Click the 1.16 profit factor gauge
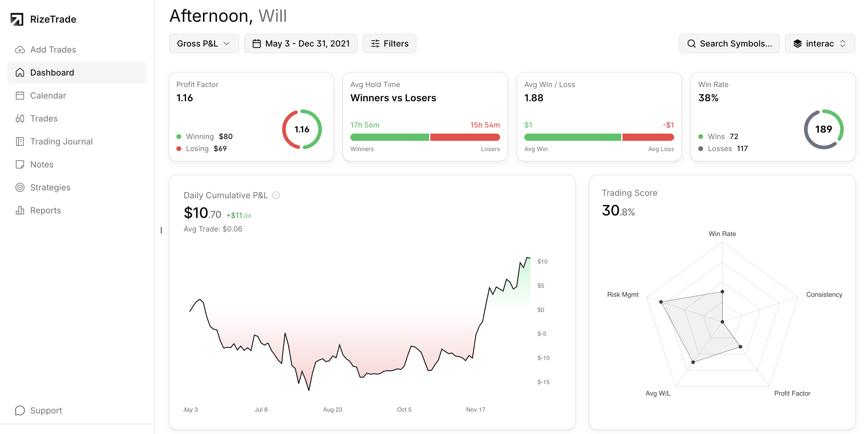This screenshot has width=868, height=434. pos(302,129)
